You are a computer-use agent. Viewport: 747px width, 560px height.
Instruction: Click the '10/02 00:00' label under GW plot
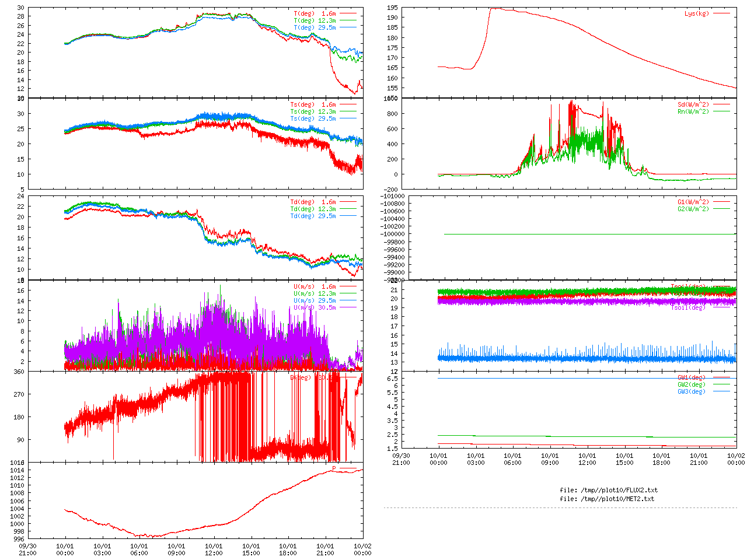coord(736,459)
